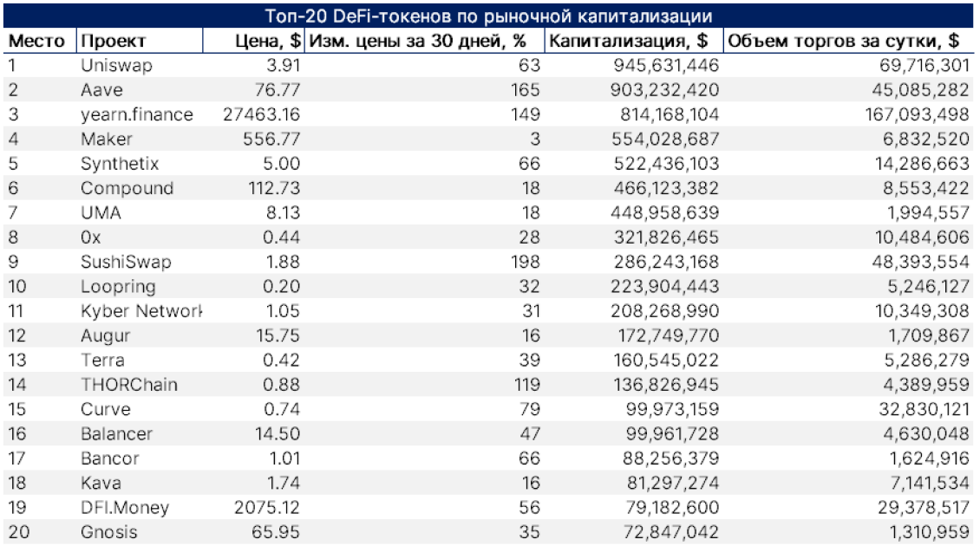The image size is (980, 546).
Task: Select the price value 2075.12
Action: click(x=267, y=507)
